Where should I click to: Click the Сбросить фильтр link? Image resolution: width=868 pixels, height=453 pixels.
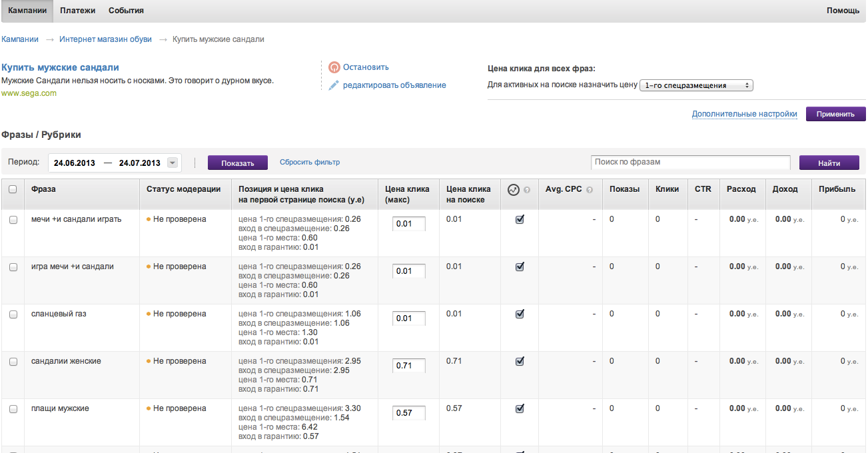(x=310, y=162)
